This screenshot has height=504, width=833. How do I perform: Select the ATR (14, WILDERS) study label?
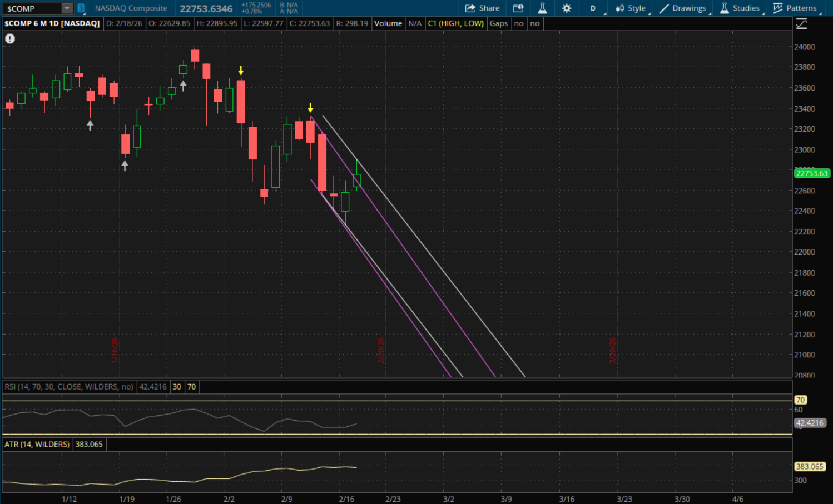tap(37, 445)
